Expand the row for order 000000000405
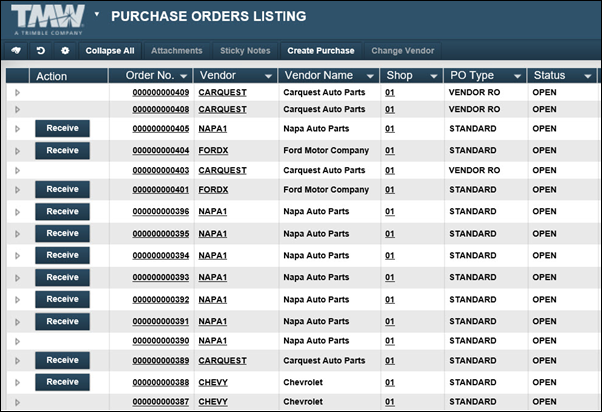Screen dimensions: 602x412 coord(17,129)
